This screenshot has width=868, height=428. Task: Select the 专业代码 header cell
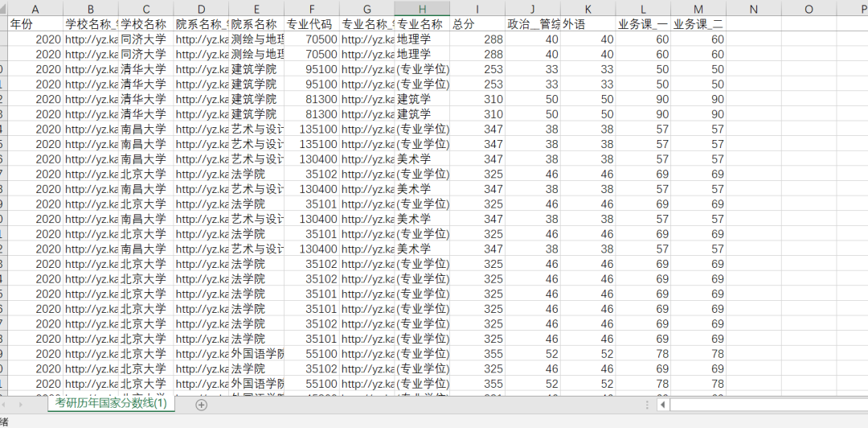[x=312, y=24]
